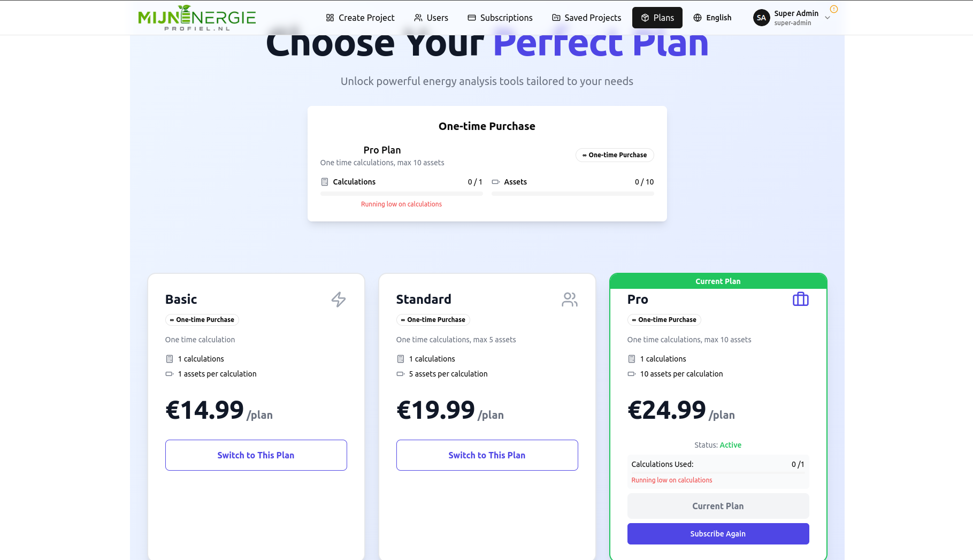Open the Subscriptions menu item
Screen dimensions: 973x560
point(500,18)
